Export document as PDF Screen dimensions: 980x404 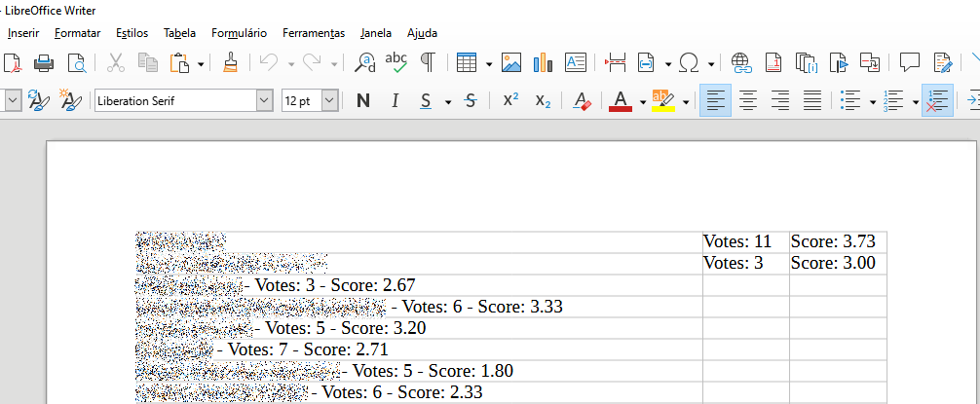12,62
